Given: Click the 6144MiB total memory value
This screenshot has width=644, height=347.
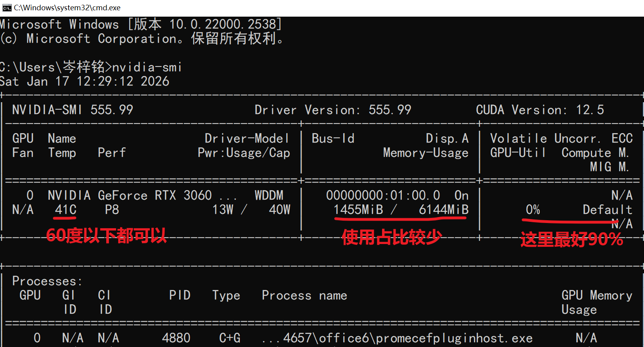Looking at the screenshot, I should click(x=443, y=210).
